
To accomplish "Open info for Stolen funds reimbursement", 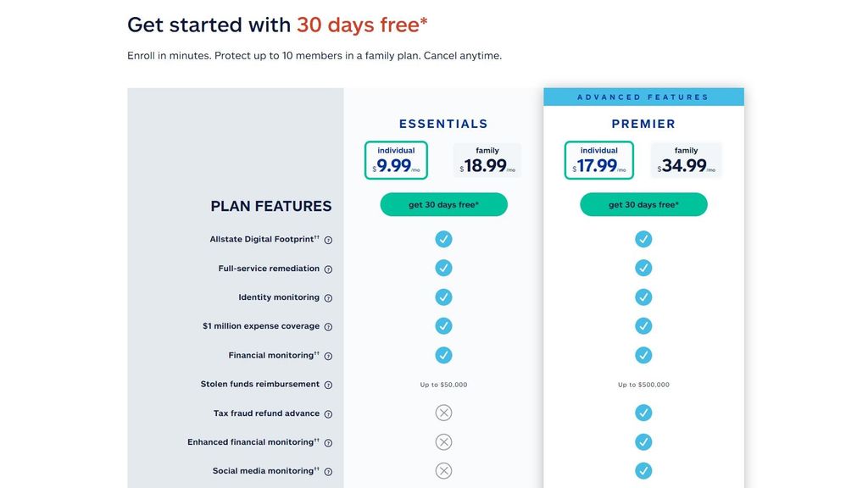I will click(x=328, y=384).
